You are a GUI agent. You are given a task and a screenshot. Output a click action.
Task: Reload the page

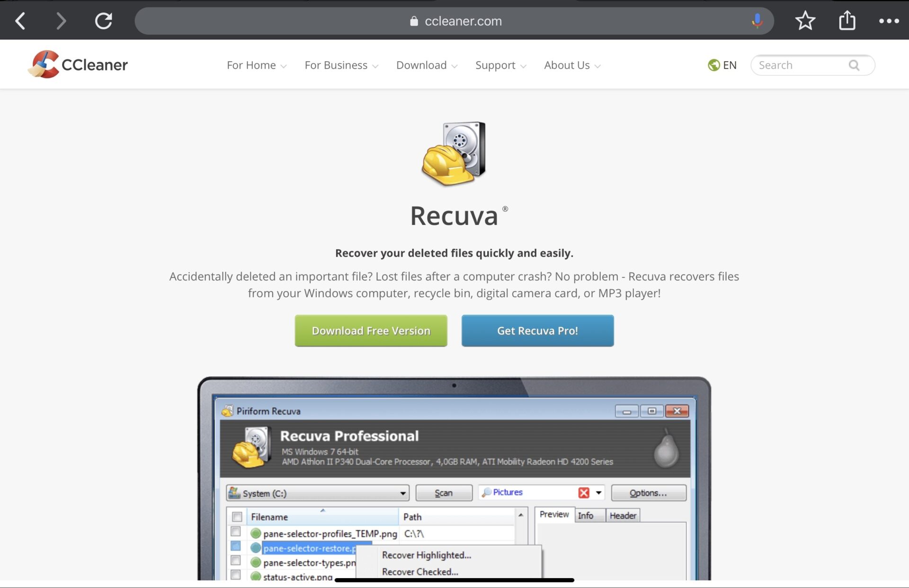point(103,21)
